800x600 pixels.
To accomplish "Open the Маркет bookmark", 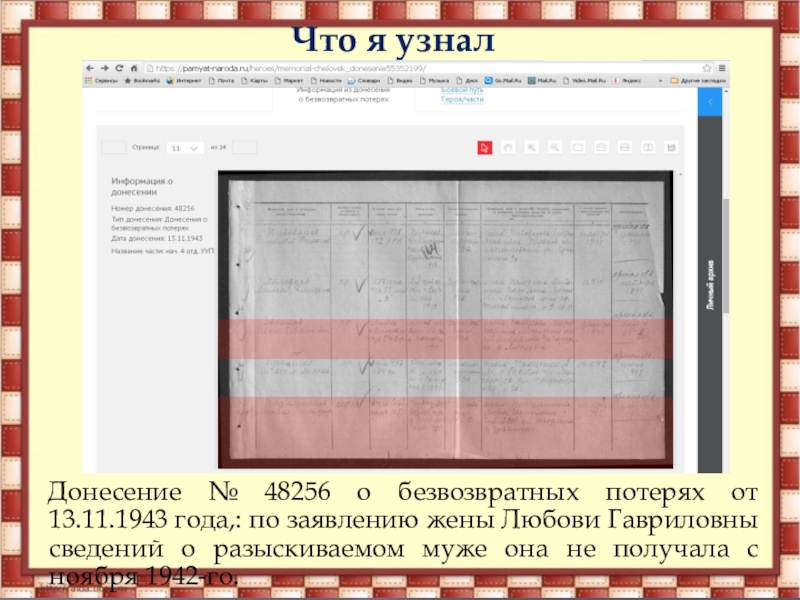I will coord(289,81).
